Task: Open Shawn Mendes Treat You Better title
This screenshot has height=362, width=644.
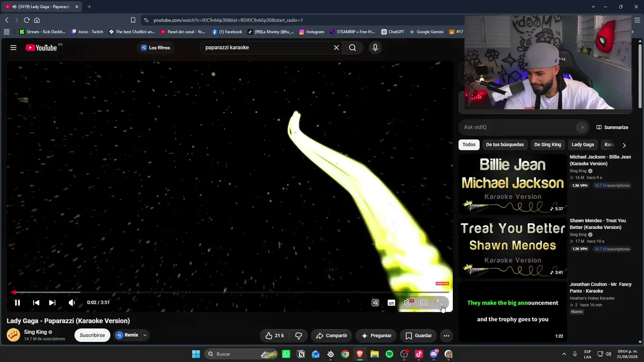Action: point(598,224)
